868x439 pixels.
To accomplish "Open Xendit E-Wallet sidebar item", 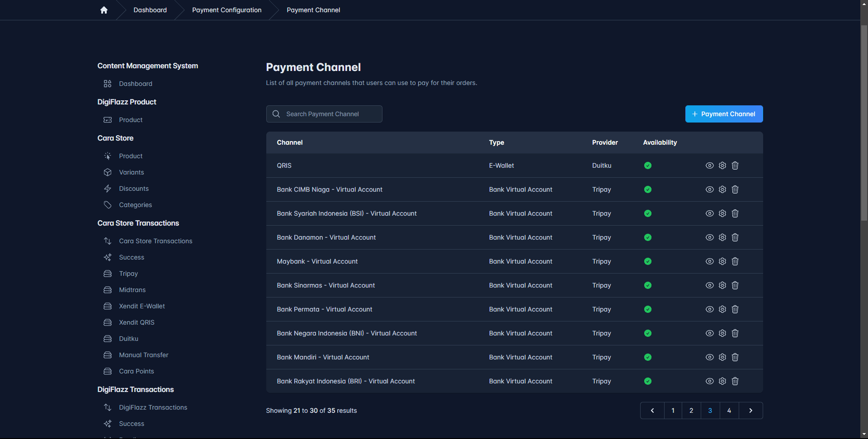I will (x=142, y=306).
